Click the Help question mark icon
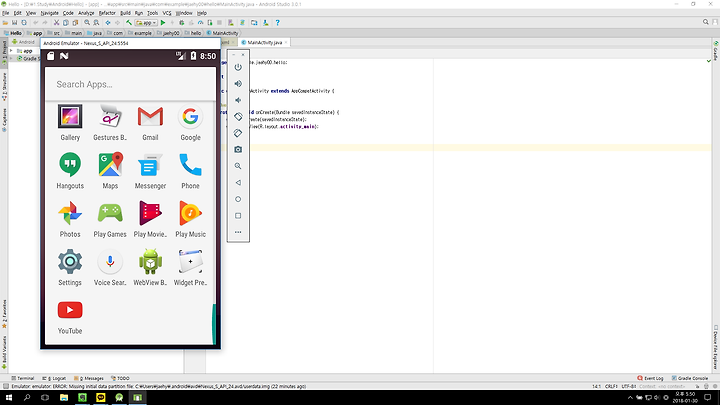The image size is (720, 405). click(x=277, y=22)
